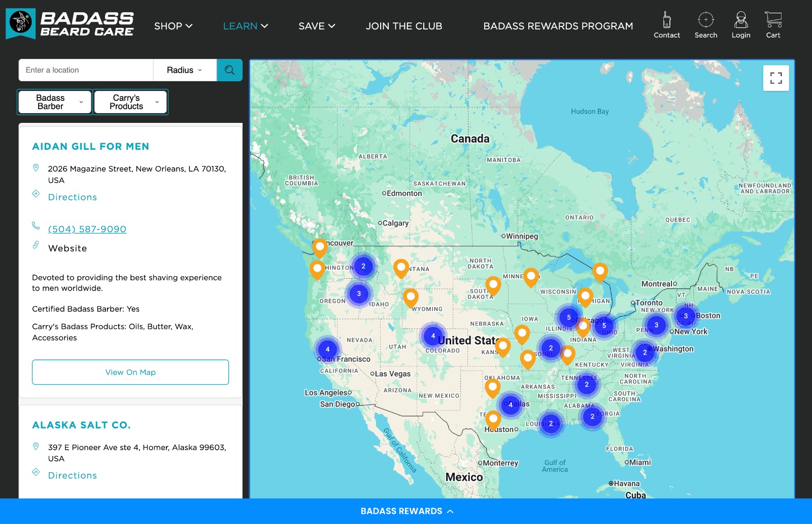The width and height of the screenshot is (812, 524).
Task: Open the Search crosshair icon in header
Action: pyautogui.click(x=706, y=25)
